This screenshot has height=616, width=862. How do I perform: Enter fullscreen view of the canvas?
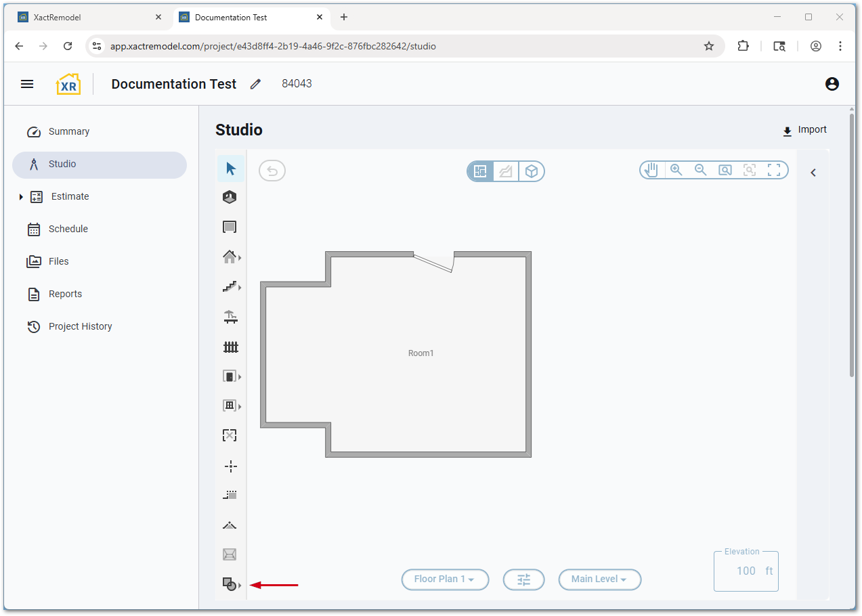(x=774, y=171)
